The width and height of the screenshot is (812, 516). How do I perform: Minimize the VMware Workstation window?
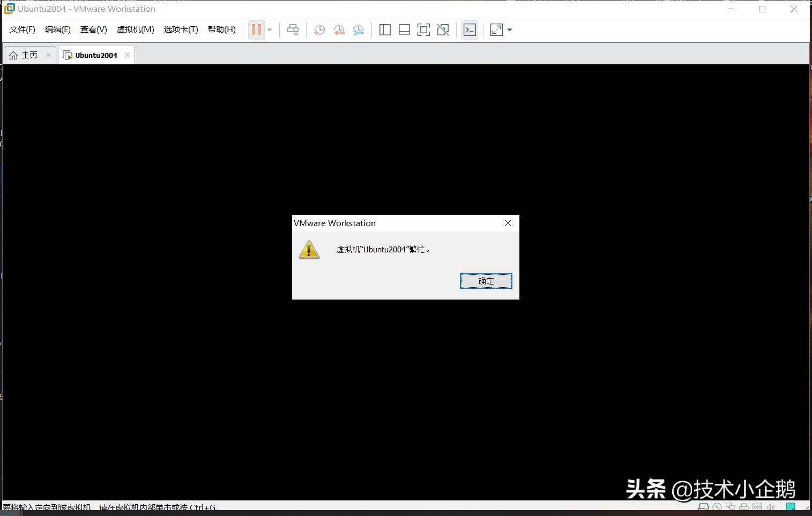point(731,9)
